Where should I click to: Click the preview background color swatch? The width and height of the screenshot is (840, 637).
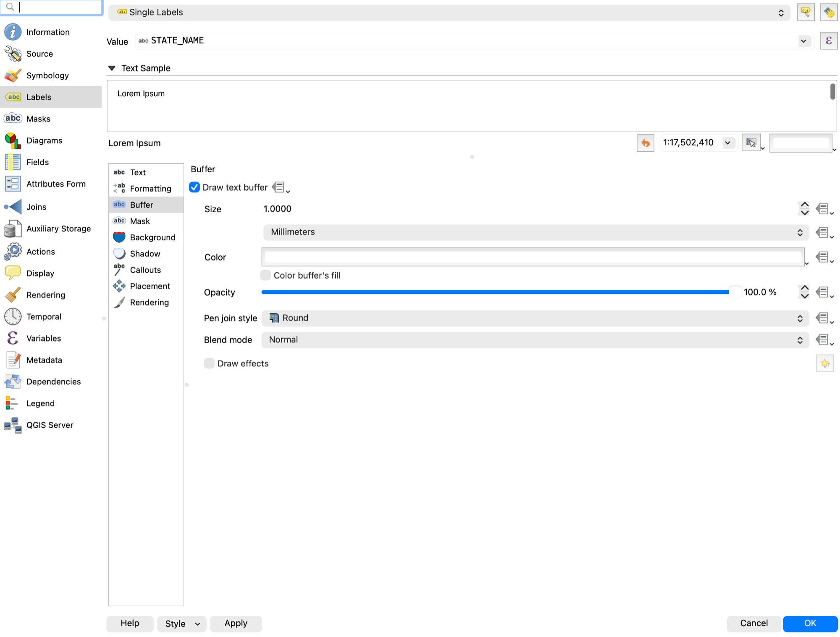pos(801,143)
